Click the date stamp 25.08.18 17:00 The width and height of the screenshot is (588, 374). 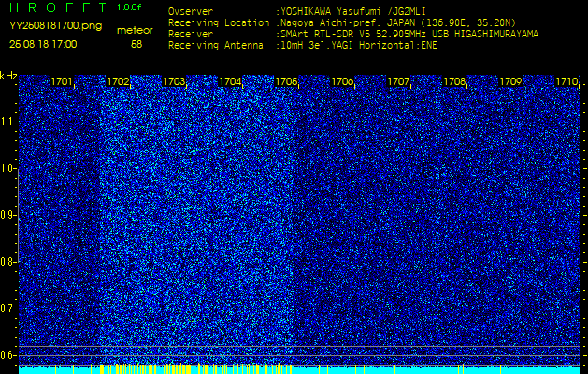(43, 44)
